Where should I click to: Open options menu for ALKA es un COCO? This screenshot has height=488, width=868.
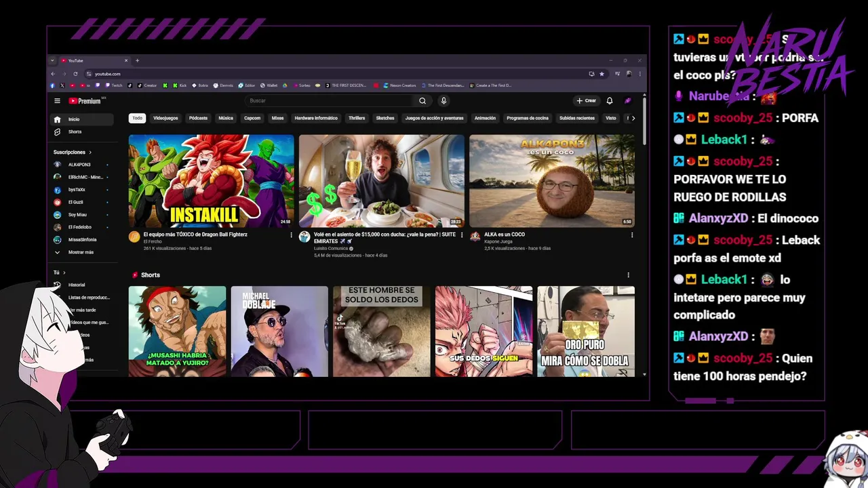(x=632, y=235)
